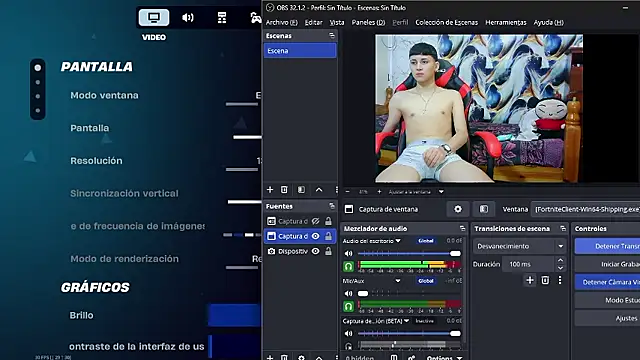Show the hidden first Captura source
640x360 pixels.
pyautogui.click(x=316, y=221)
